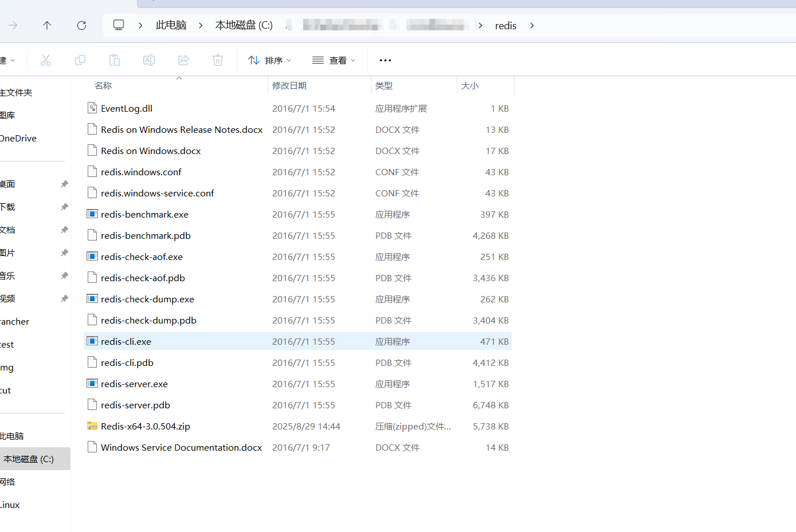The height and width of the screenshot is (532, 796).
Task: Select the redis-check-aof.exe file icon
Action: (92, 257)
